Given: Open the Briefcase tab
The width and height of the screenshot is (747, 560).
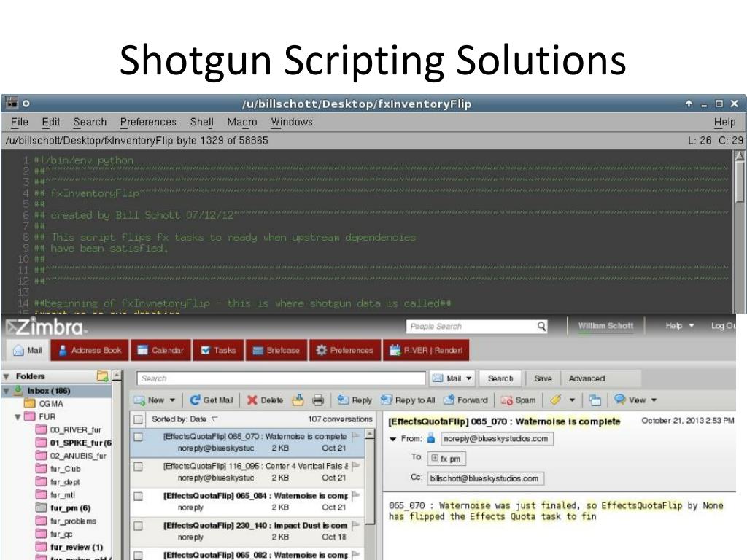Looking at the screenshot, I should [276, 351].
